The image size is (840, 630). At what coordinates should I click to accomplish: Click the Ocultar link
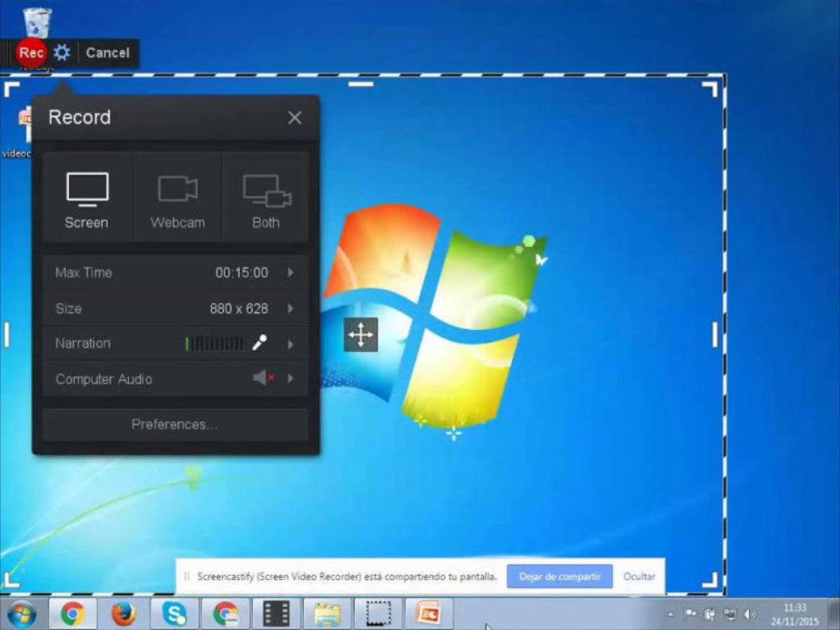click(x=639, y=577)
